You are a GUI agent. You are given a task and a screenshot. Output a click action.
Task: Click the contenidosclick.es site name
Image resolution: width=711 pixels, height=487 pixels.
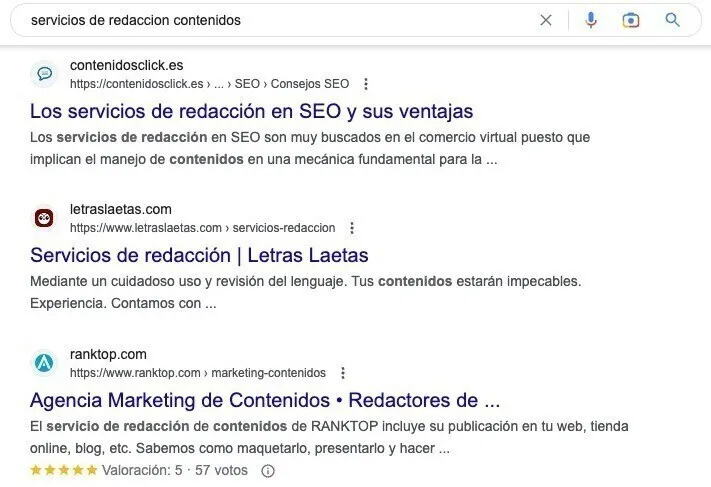pos(127,65)
